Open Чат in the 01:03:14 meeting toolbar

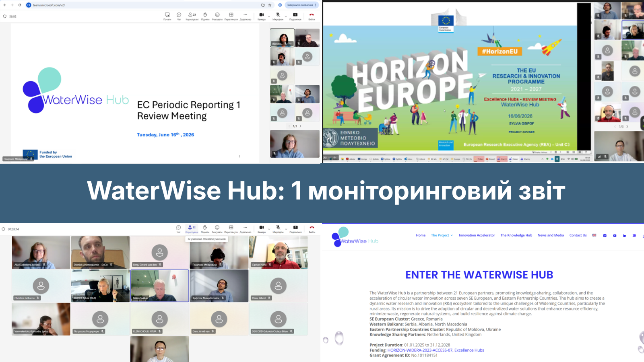[178, 229]
